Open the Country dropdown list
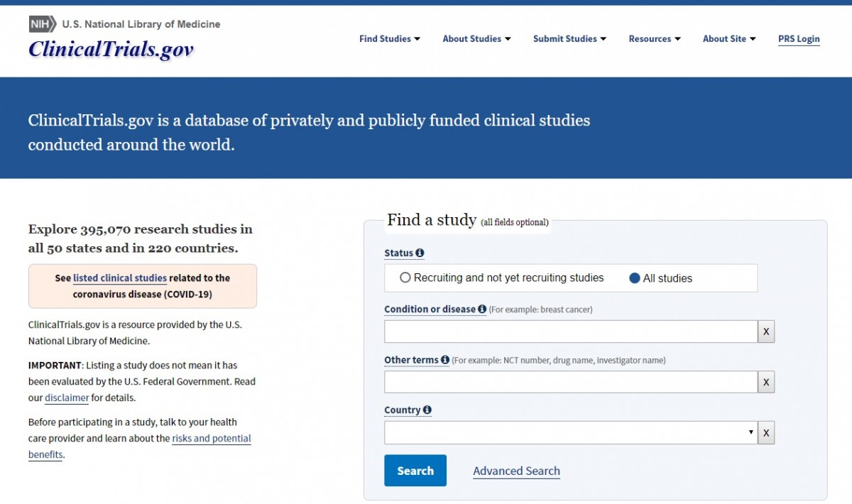The height and width of the screenshot is (504, 852). [x=570, y=432]
